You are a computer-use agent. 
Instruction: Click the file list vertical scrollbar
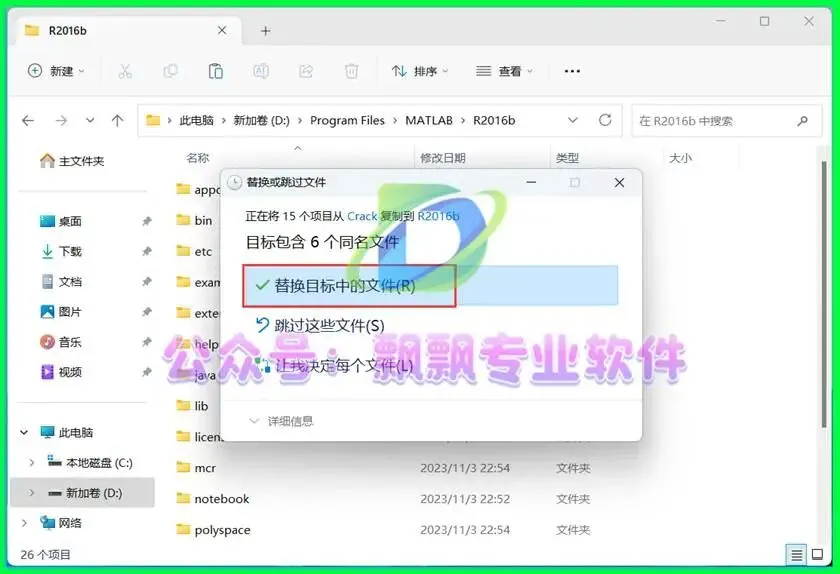click(x=824, y=295)
